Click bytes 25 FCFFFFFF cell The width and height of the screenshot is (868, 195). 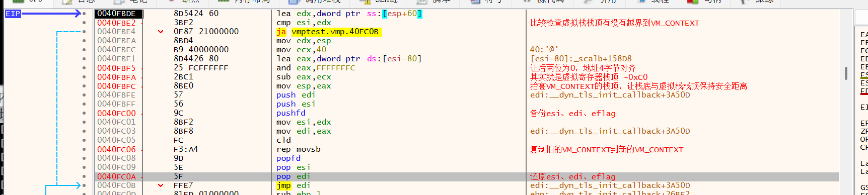coord(201,68)
